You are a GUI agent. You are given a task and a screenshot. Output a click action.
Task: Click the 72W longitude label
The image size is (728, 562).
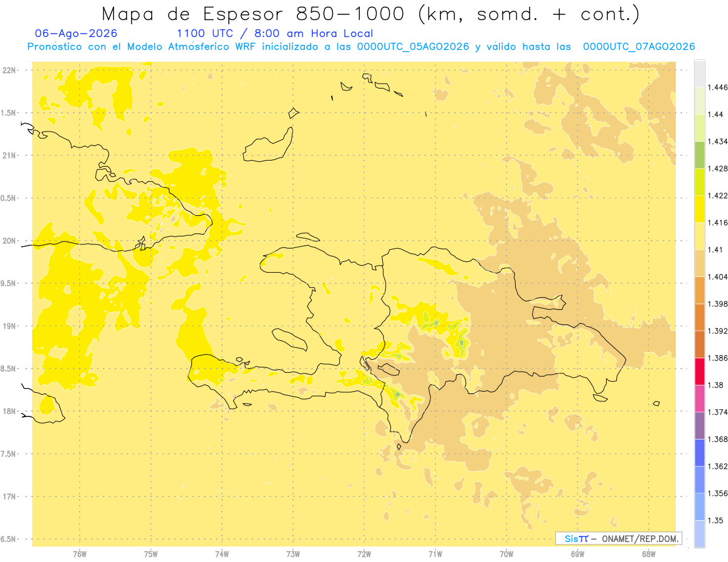click(364, 554)
